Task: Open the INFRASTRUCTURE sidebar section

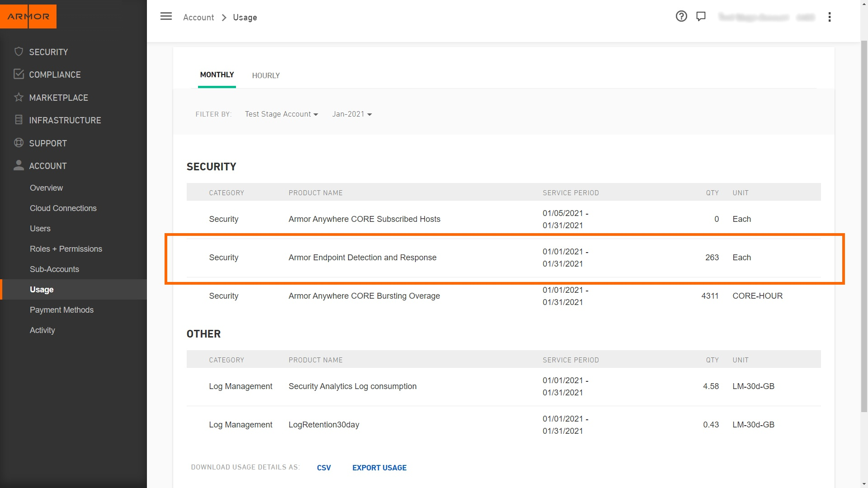Action: pyautogui.click(x=65, y=120)
